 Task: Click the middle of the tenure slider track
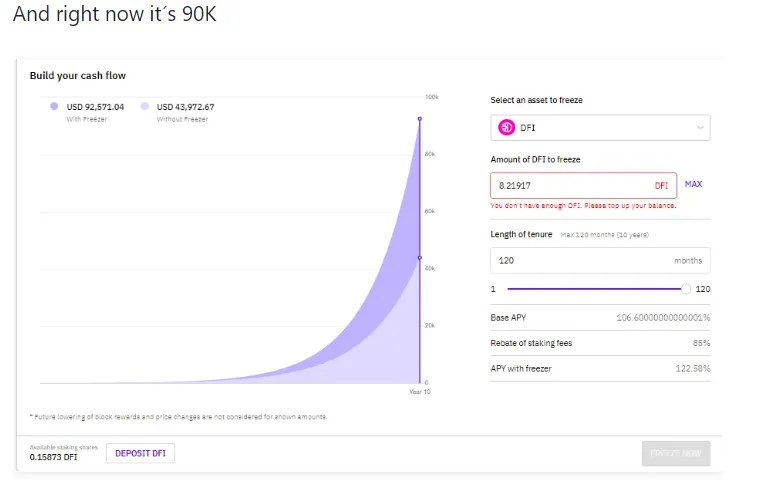tap(595, 289)
